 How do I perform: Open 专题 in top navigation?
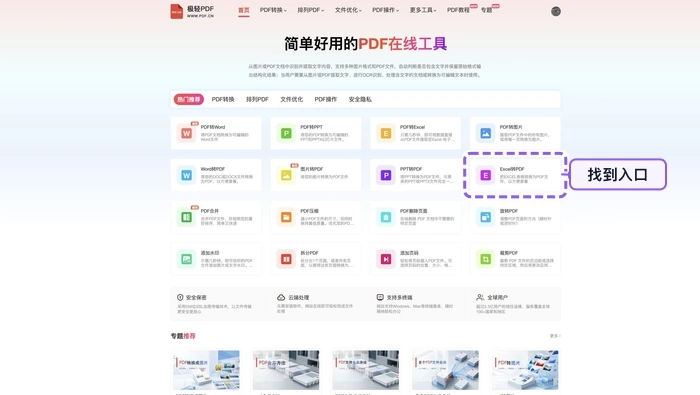486,10
